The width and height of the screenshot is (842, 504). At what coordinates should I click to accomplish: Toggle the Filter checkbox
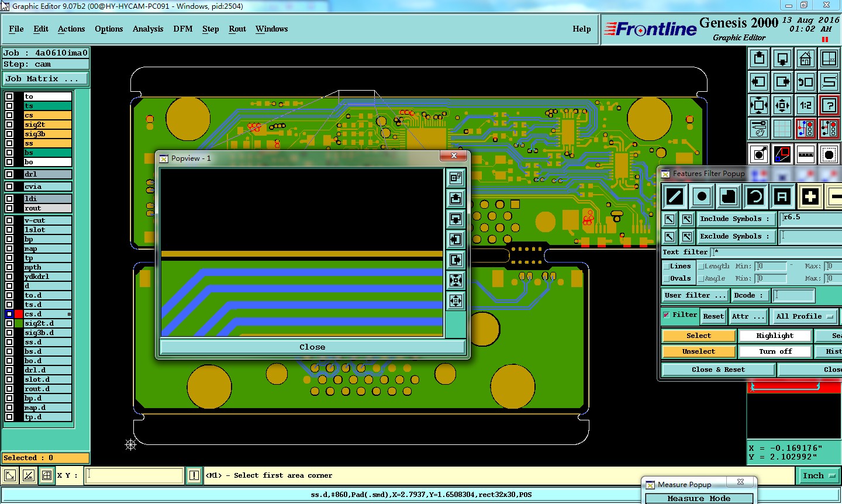click(667, 315)
